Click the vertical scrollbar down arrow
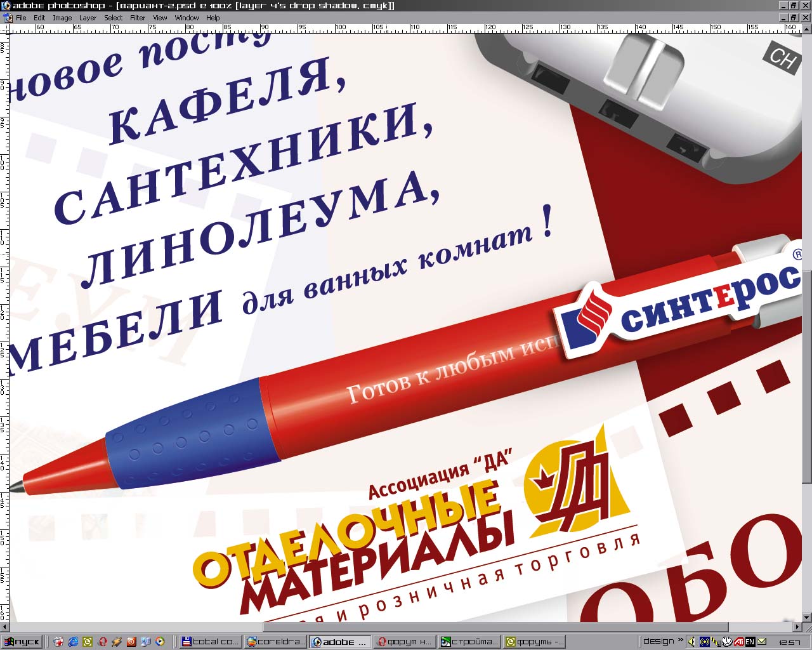The height and width of the screenshot is (650, 812). [807, 617]
